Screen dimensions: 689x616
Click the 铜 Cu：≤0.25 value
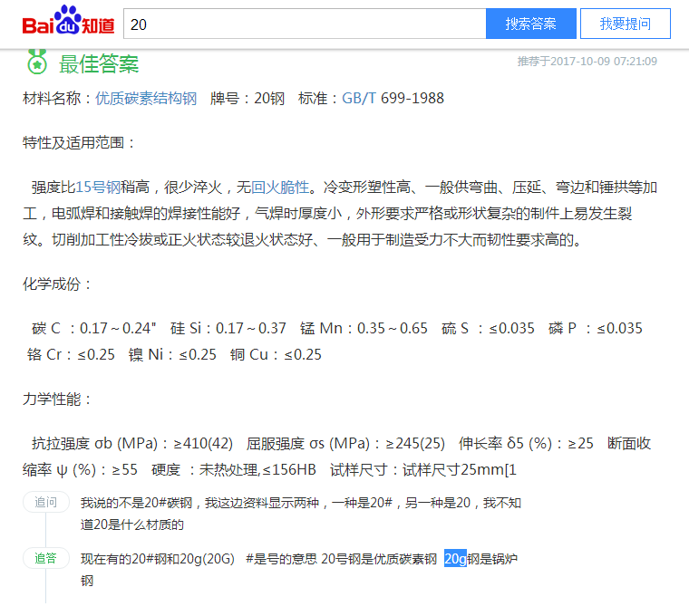[x=276, y=355]
